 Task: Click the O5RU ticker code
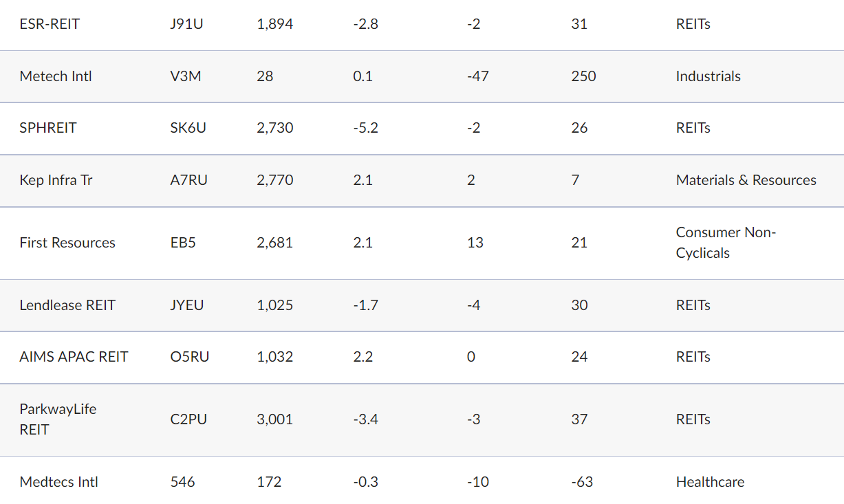pos(190,357)
